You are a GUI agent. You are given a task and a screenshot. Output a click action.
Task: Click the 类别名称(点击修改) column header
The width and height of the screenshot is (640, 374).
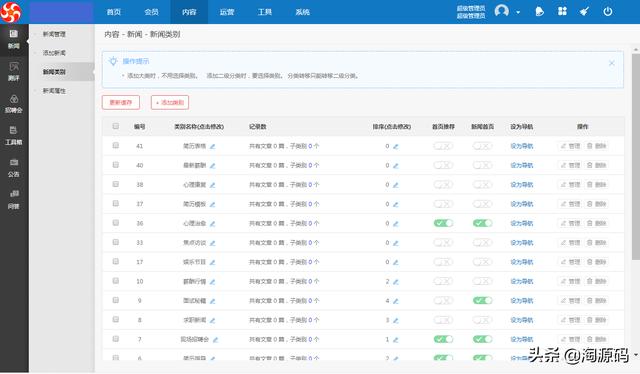coord(199,127)
